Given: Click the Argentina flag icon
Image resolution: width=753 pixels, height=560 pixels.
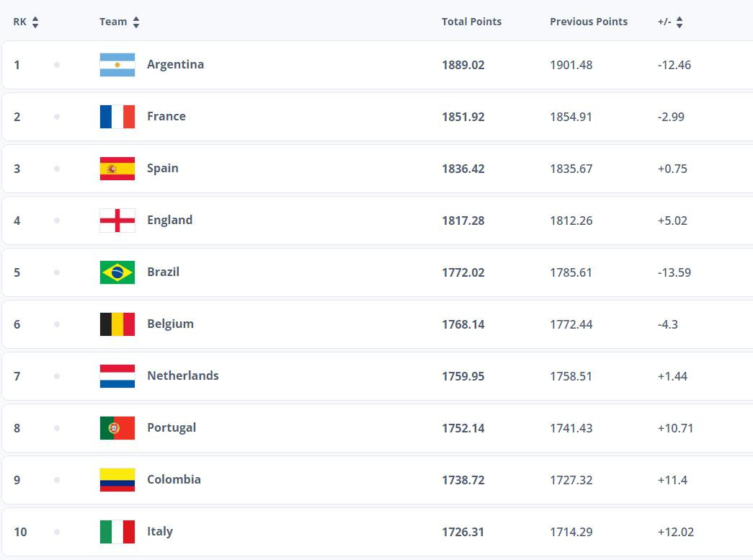Looking at the screenshot, I should click(x=117, y=65).
